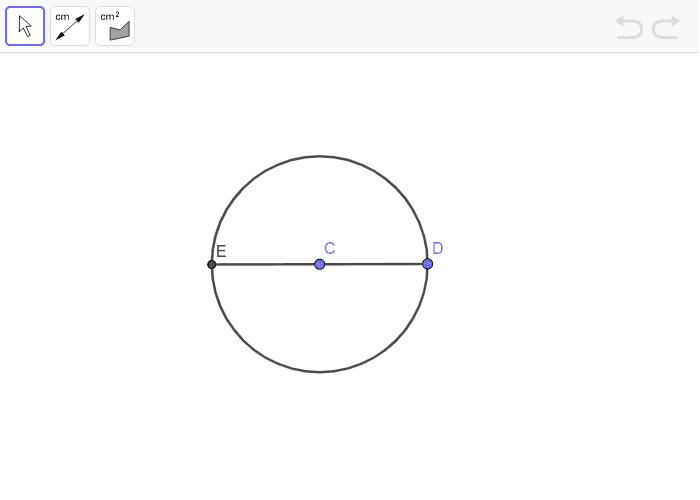
Task: Click point E on the circle
Action: (x=212, y=264)
